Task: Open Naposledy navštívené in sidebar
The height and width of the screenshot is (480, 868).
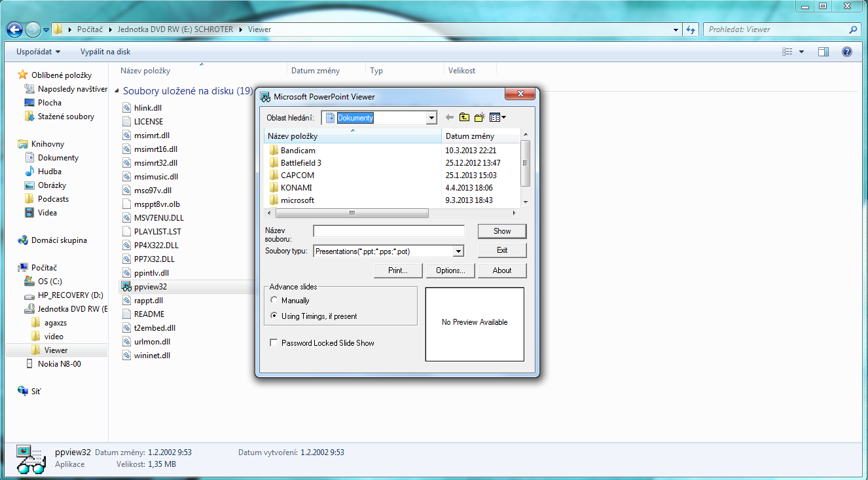Action: pos(65,89)
